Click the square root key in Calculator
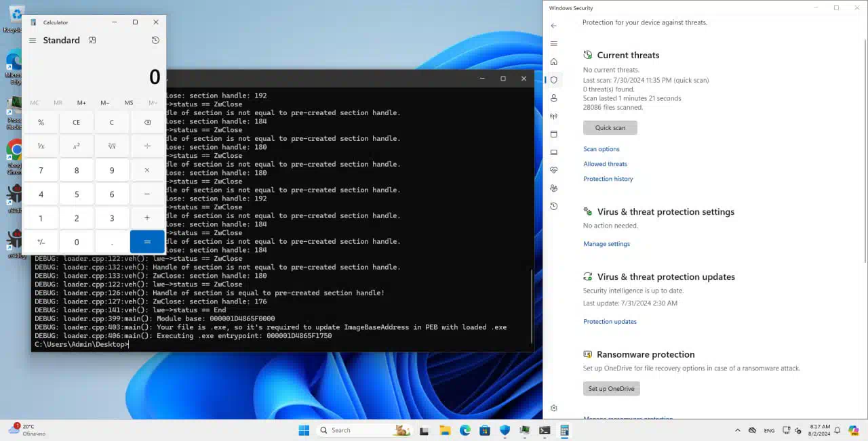Image resolution: width=868 pixels, height=441 pixels. click(x=112, y=146)
